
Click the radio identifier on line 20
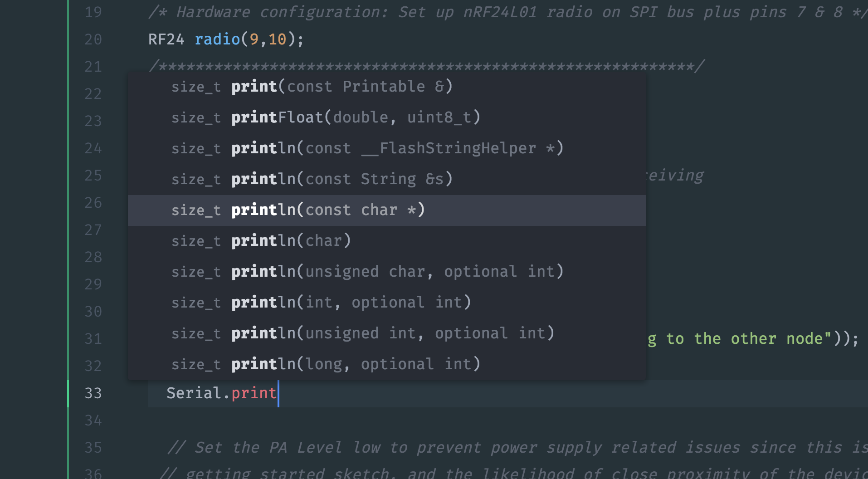click(217, 39)
